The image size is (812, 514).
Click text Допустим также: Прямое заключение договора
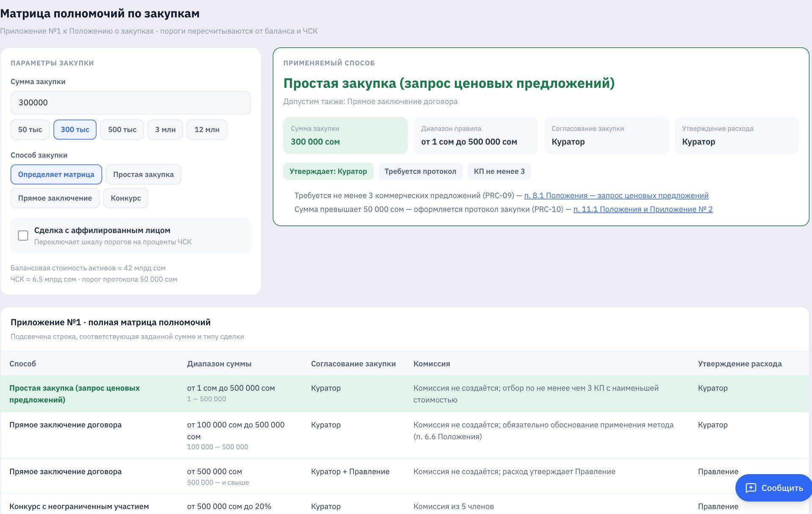(x=370, y=102)
